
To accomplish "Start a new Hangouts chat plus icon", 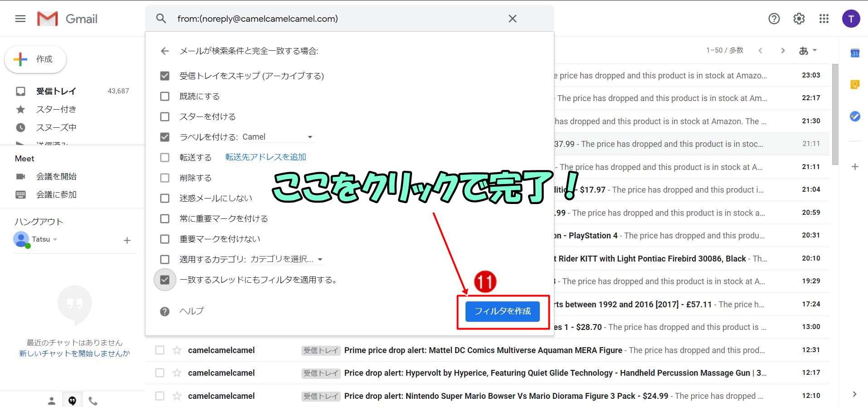I will (x=127, y=240).
